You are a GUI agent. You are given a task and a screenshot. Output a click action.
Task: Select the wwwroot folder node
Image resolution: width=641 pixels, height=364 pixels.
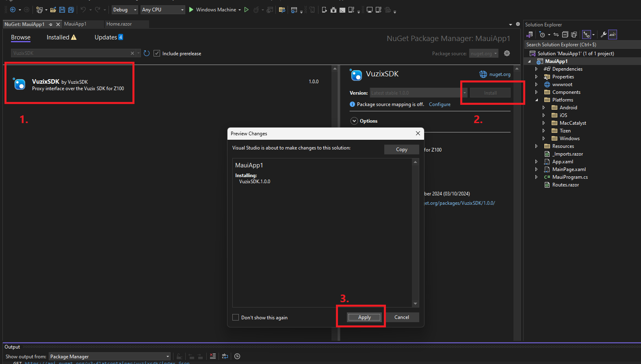[562, 84]
